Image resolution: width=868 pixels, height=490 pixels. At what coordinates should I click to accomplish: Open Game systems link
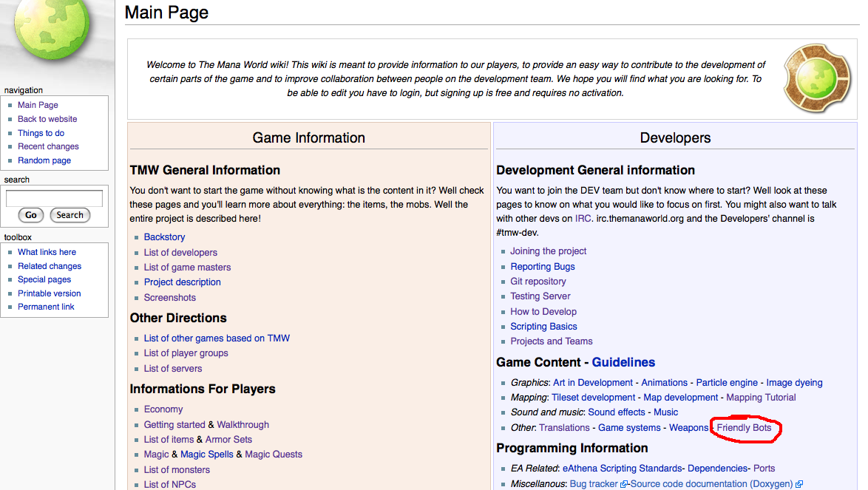629,428
